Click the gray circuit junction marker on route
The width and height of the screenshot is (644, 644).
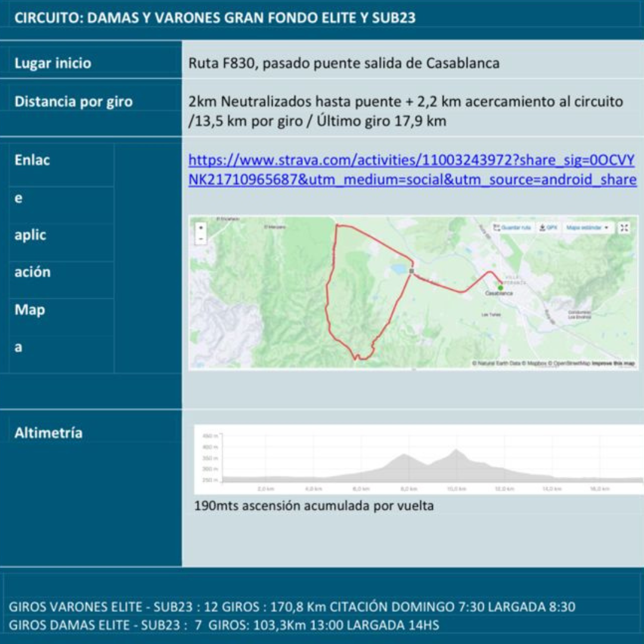[x=411, y=271]
